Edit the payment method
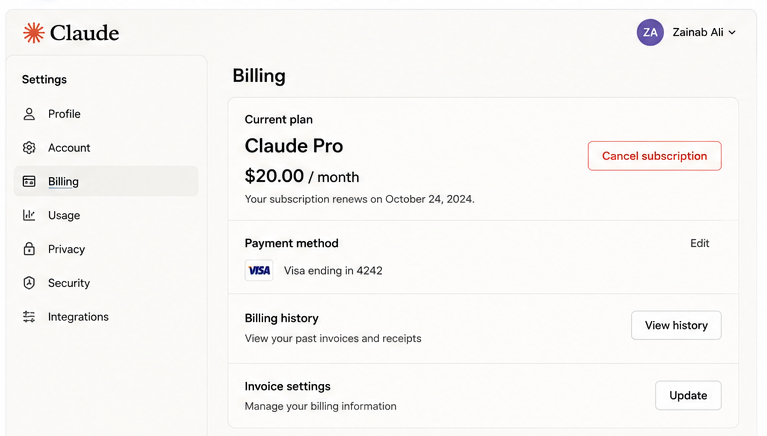767x436 pixels. point(699,243)
